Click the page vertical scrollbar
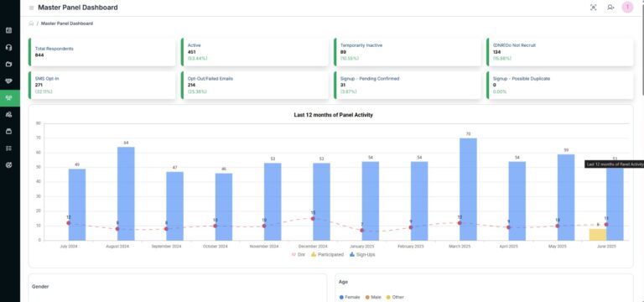The height and width of the screenshot is (302, 644). pos(642,49)
